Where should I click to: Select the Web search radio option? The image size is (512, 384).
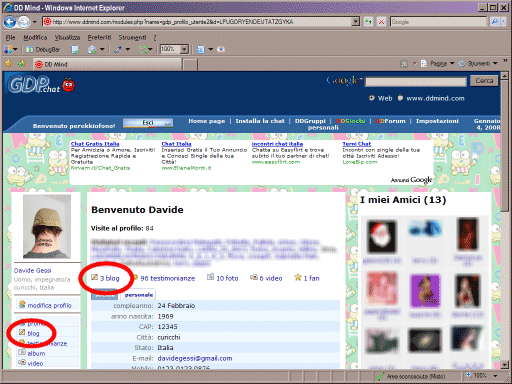coord(371,98)
